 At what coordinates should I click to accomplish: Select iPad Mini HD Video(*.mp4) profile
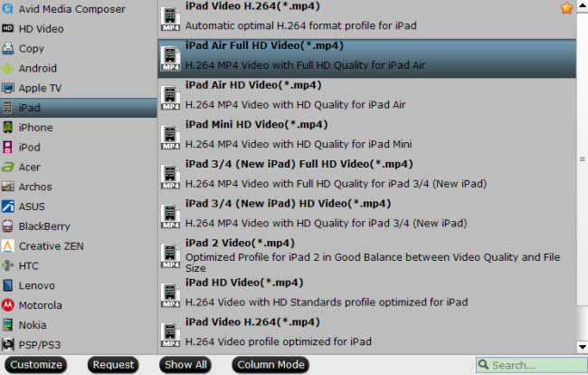366,138
